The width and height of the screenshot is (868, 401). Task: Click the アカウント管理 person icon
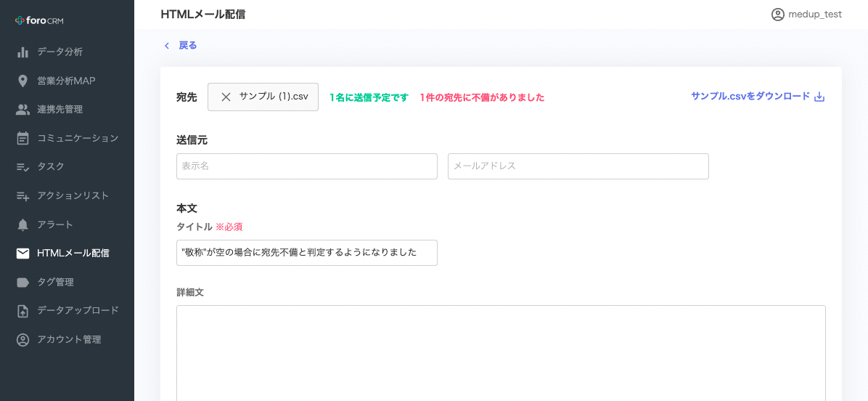coord(22,339)
